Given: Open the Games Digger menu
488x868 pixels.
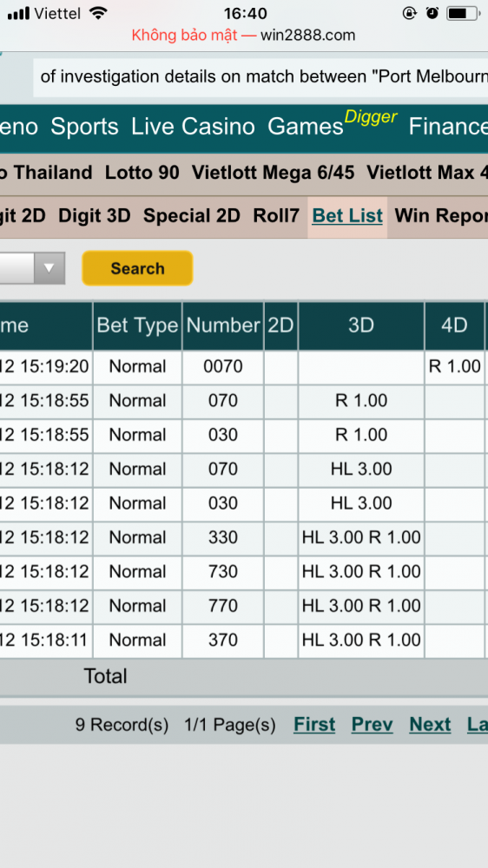Looking at the screenshot, I should pos(333,125).
